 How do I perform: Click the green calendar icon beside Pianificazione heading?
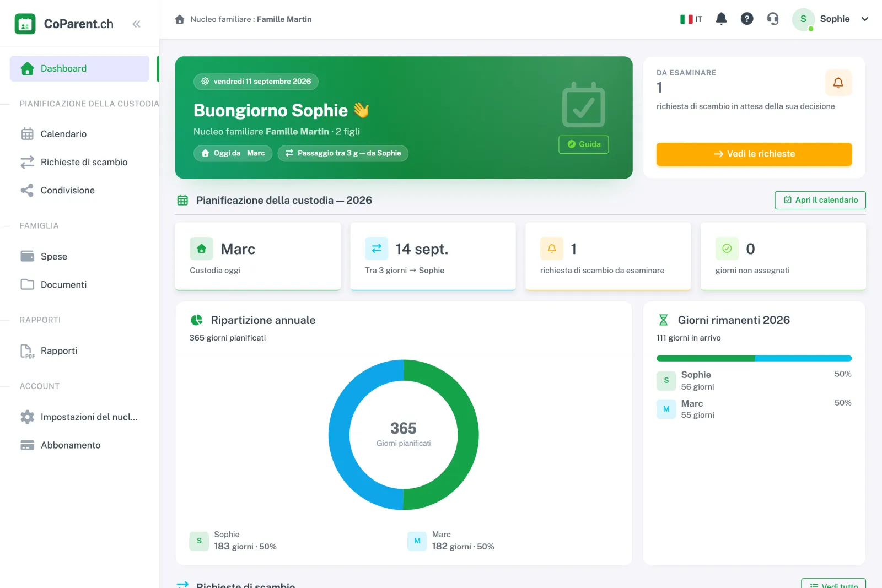[182, 200]
